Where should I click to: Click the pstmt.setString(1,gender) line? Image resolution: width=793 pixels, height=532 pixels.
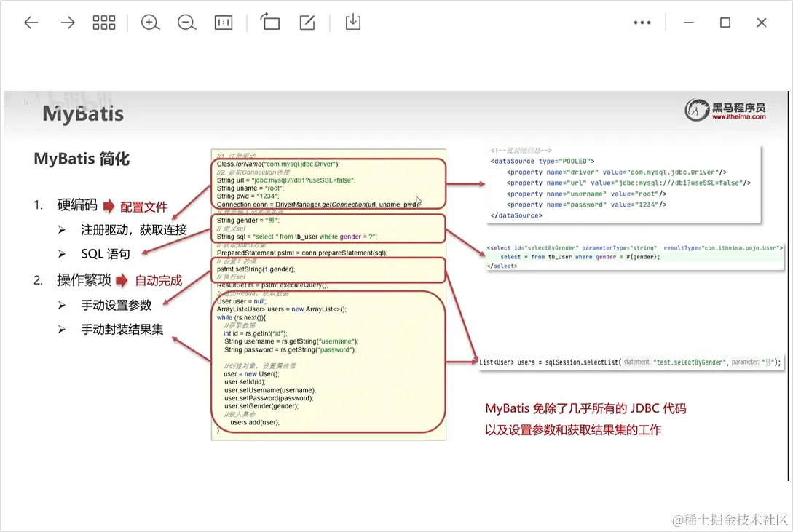(256, 269)
